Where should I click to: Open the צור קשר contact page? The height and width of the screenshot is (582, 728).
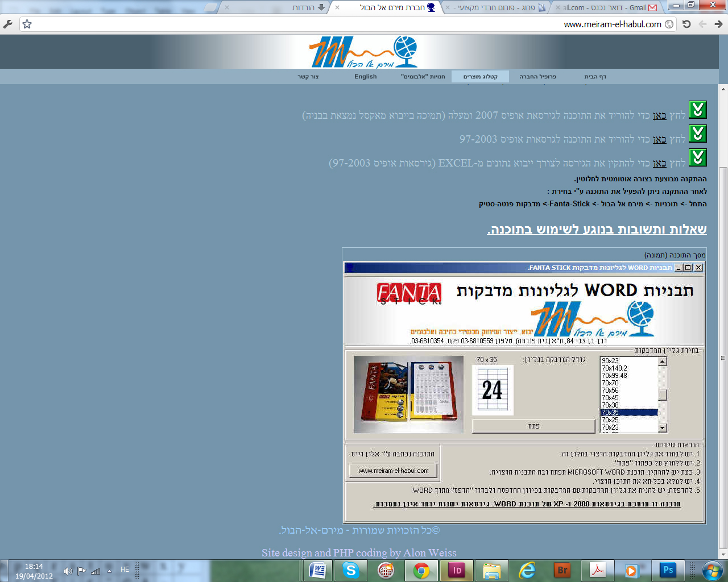(x=308, y=77)
